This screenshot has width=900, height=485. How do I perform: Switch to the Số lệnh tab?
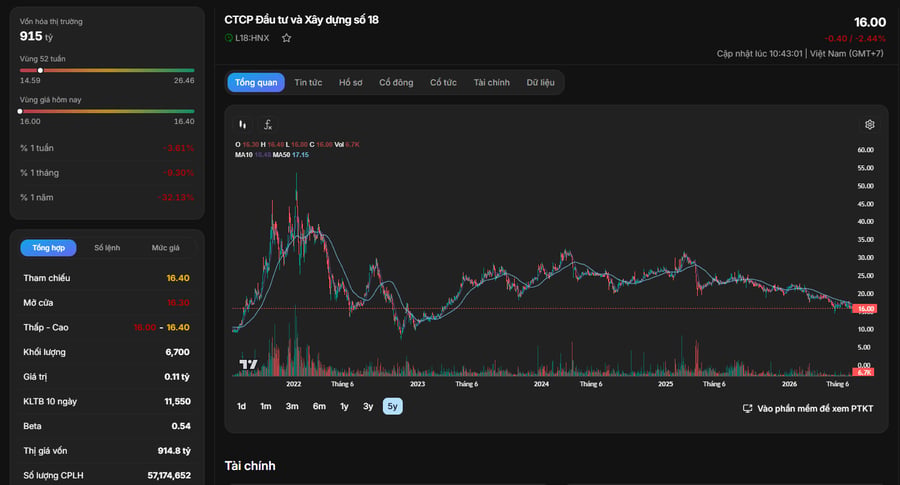click(107, 248)
